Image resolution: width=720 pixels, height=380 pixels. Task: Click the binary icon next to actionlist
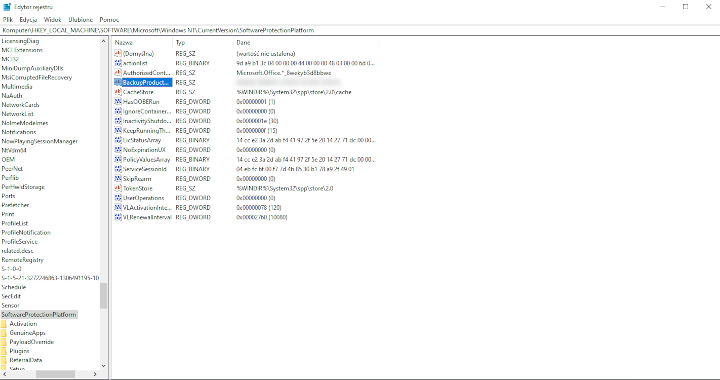coord(118,63)
